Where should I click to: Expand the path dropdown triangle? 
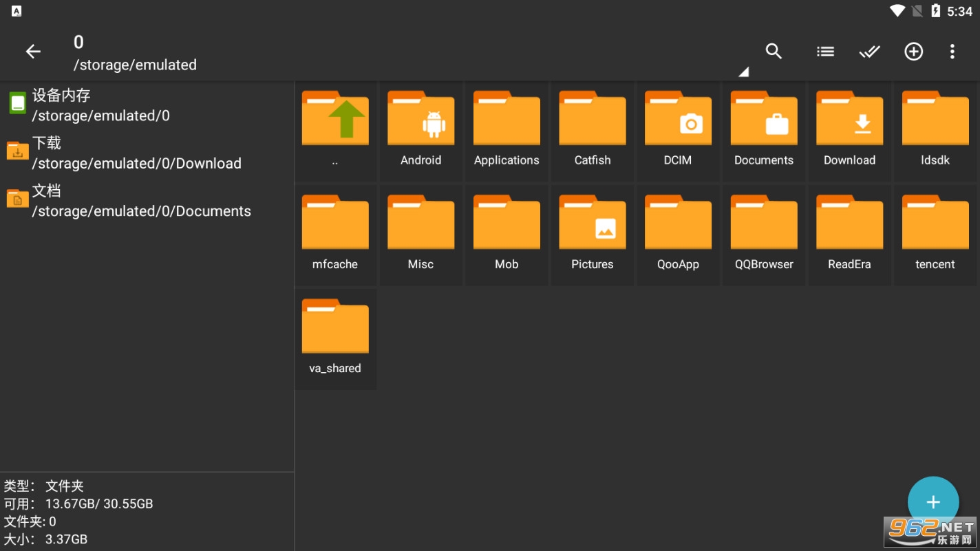point(743,72)
